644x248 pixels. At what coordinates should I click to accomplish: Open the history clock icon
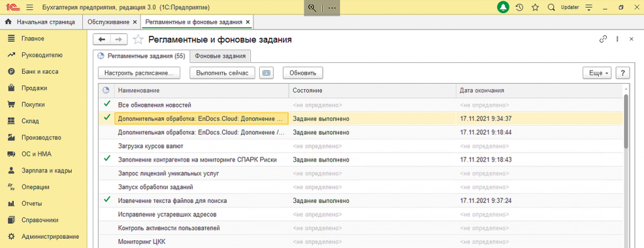coord(519,8)
